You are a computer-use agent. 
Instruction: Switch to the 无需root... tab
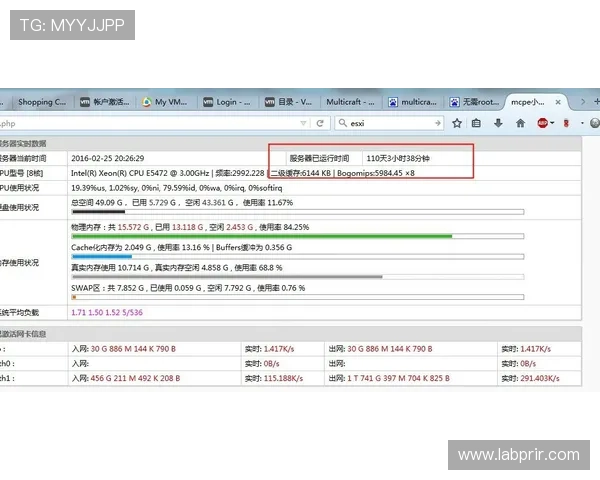(475, 102)
